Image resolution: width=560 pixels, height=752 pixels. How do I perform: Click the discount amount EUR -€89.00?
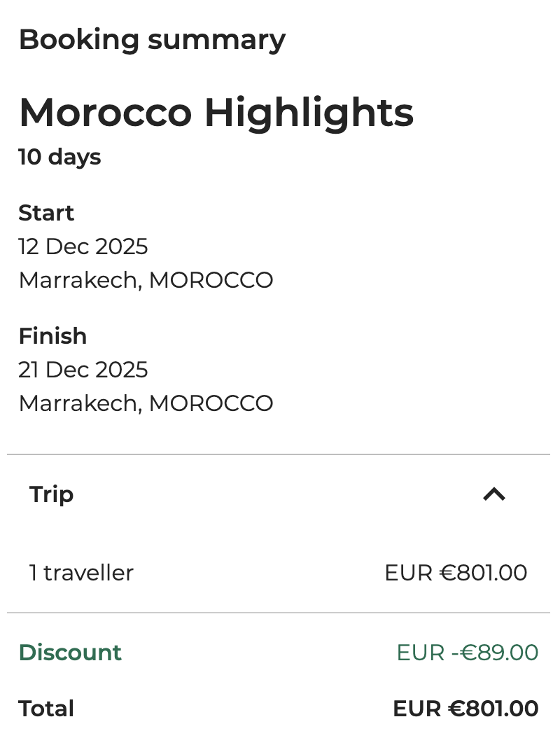(467, 653)
